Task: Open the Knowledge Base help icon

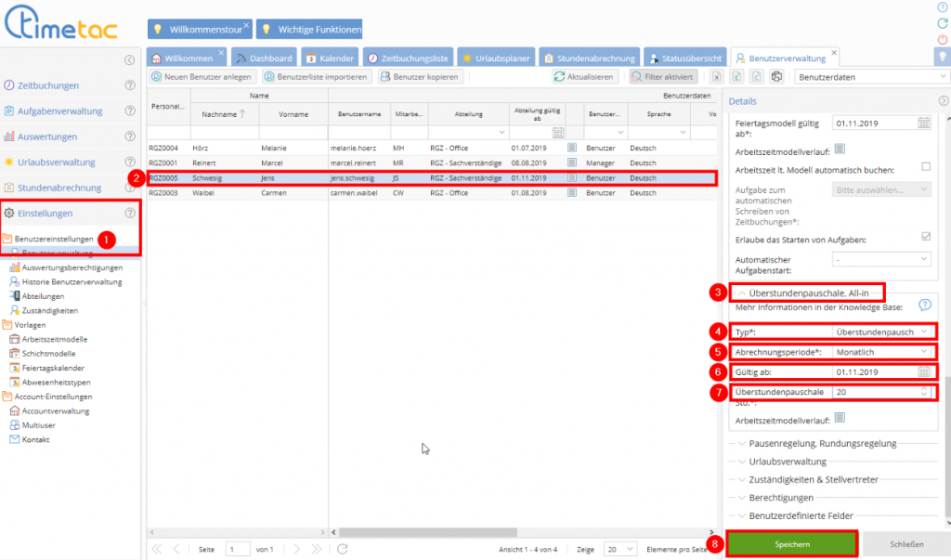Action: 924,305
